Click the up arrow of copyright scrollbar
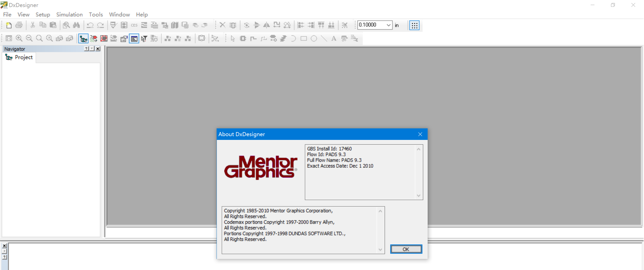 [380, 211]
